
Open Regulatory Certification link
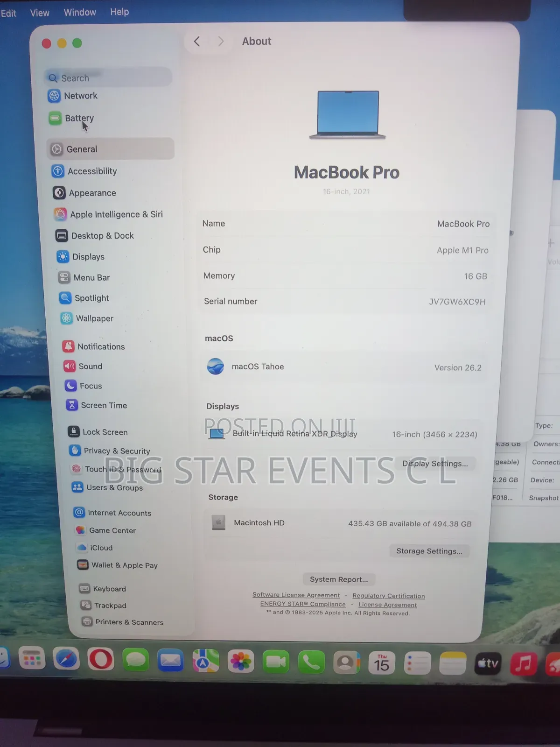tap(389, 596)
